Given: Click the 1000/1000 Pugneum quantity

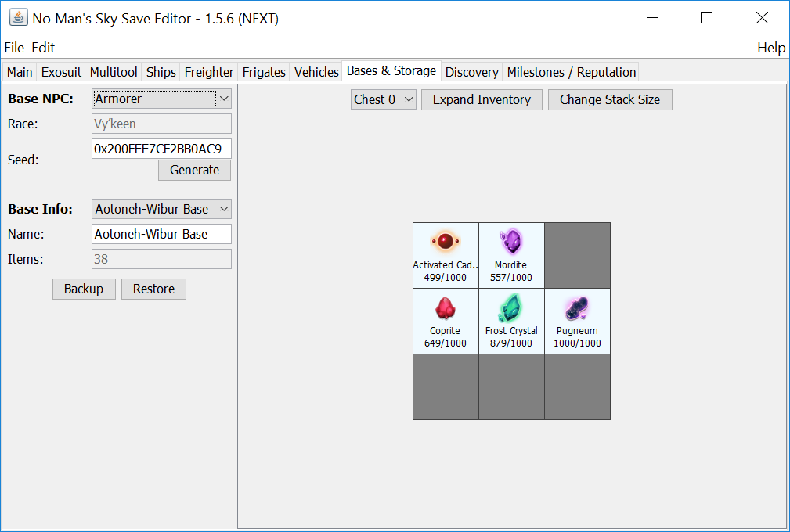Looking at the screenshot, I should point(577,343).
